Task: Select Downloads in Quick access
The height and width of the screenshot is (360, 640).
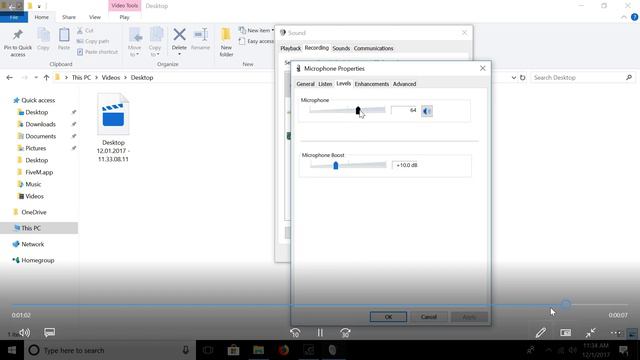Action: pos(40,124)
